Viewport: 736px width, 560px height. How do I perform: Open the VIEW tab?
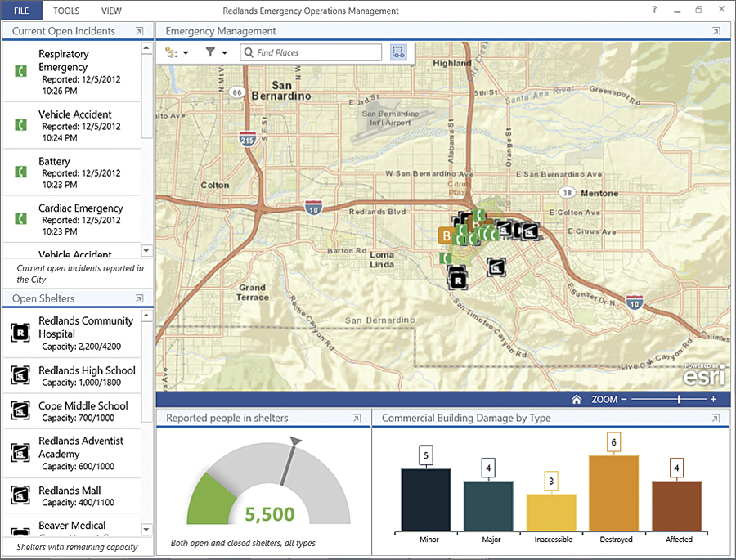(111, 11)
